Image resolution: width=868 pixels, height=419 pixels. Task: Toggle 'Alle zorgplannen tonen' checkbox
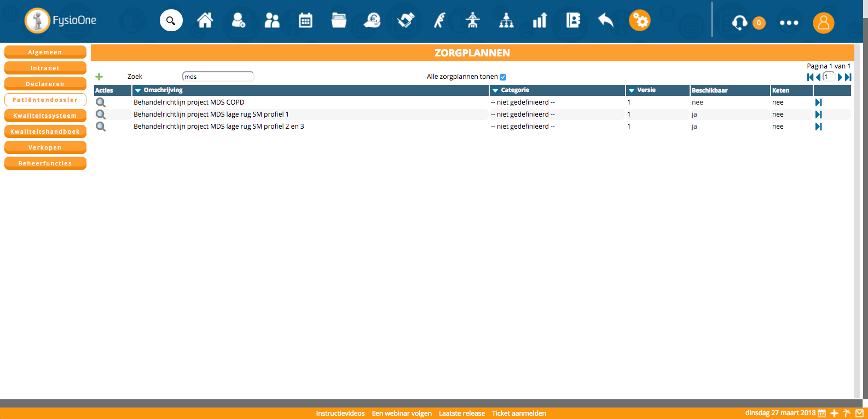503,77
